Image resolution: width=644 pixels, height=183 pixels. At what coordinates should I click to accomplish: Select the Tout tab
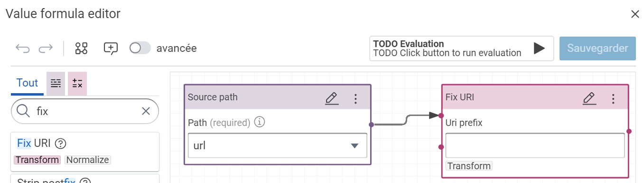(x=27, y=83)
